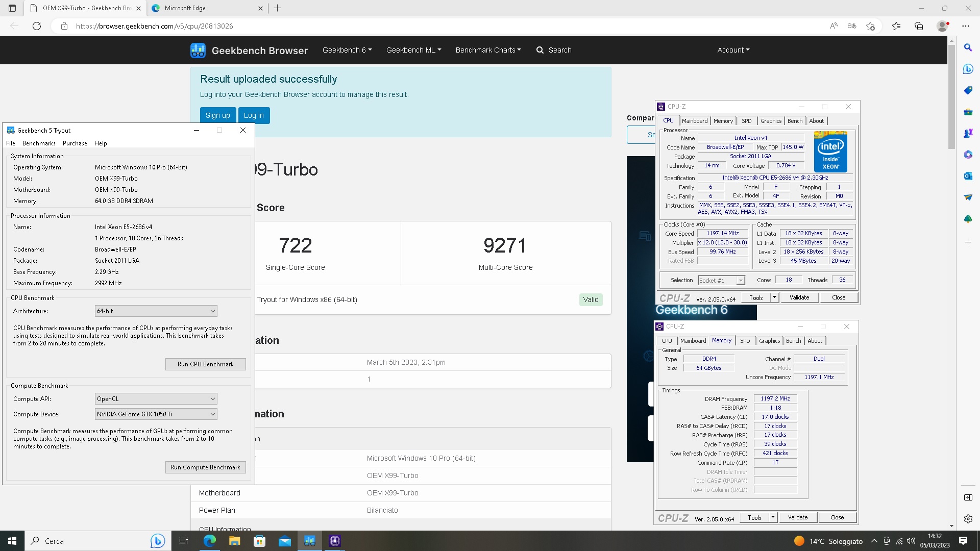Viewport: 980px width, 551px height.
Task: Open the notification center icon
Action: click(963, 541)
